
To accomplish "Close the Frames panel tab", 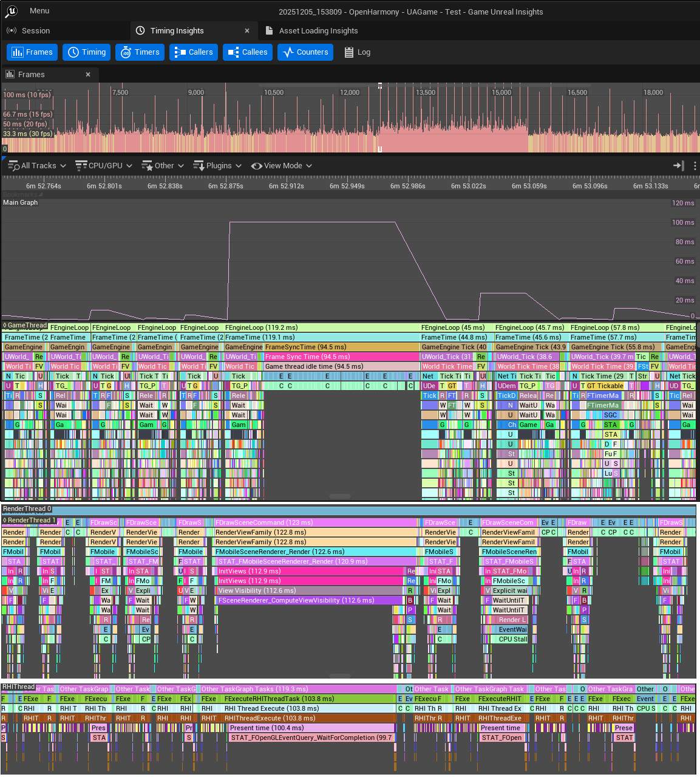I will 88,75.
